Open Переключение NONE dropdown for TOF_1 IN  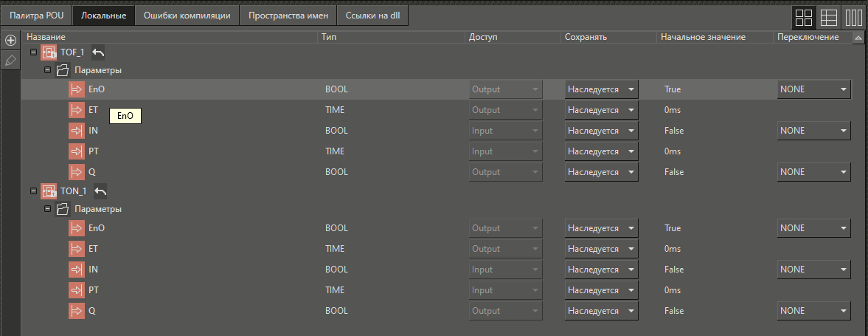click(x=813, y=131)
